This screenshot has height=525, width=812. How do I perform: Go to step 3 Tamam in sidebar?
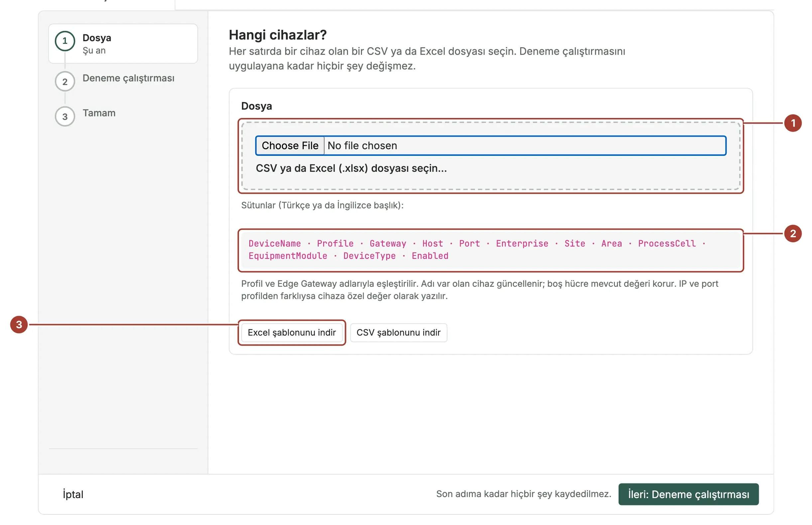point(99,113)
